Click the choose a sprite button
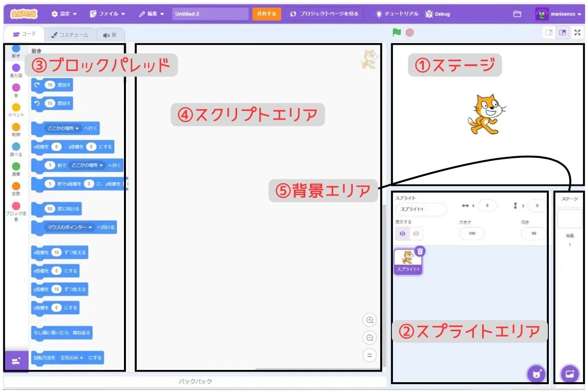 (536, 374)
